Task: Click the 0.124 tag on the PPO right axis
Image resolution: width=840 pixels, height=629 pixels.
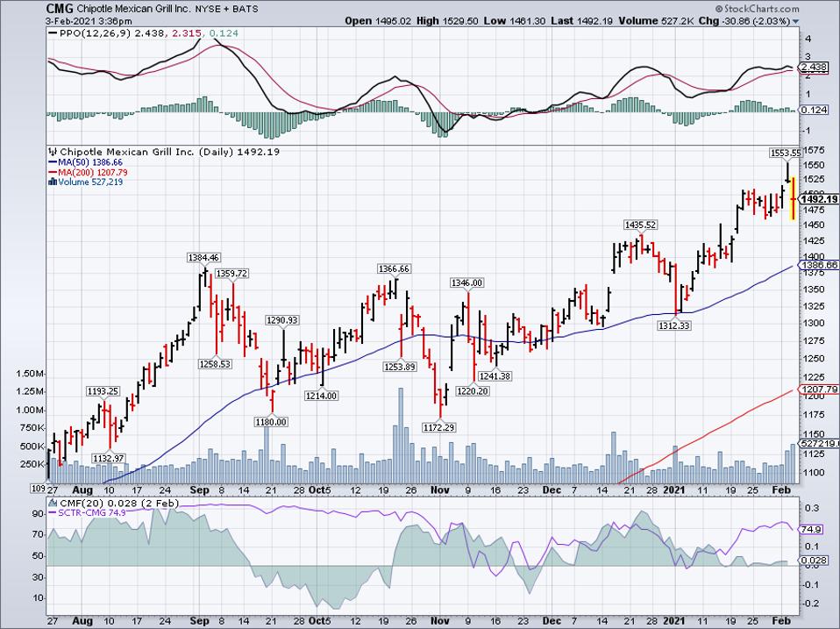Action: point(813,110)
